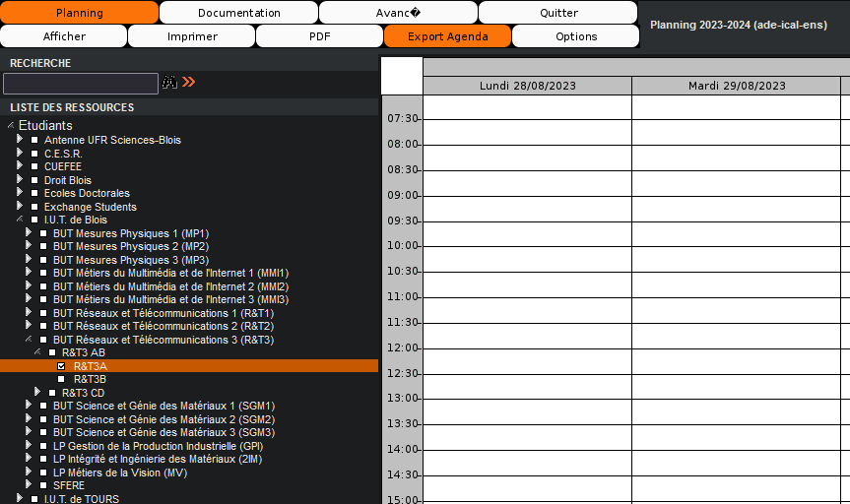850x504 pixels.
Task: Select BUT Science et Génie Matériaux 1 (SGM1)
Action: pos(163,406)
